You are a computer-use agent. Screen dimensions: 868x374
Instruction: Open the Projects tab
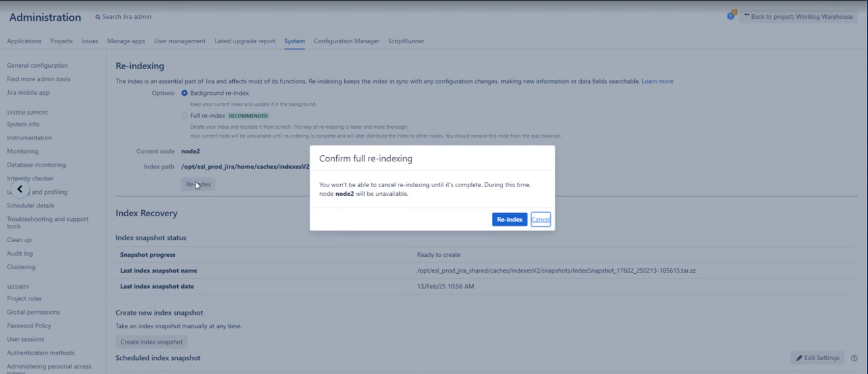61,41
